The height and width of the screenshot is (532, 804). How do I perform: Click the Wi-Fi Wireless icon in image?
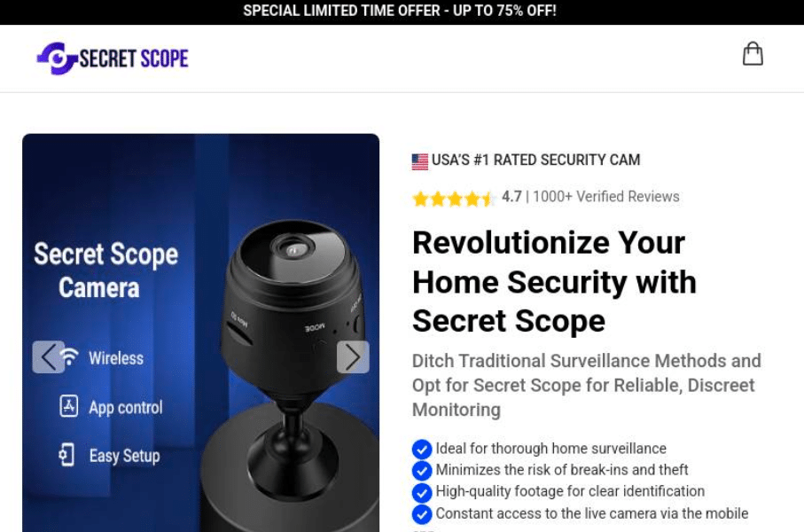pos(69,356)
